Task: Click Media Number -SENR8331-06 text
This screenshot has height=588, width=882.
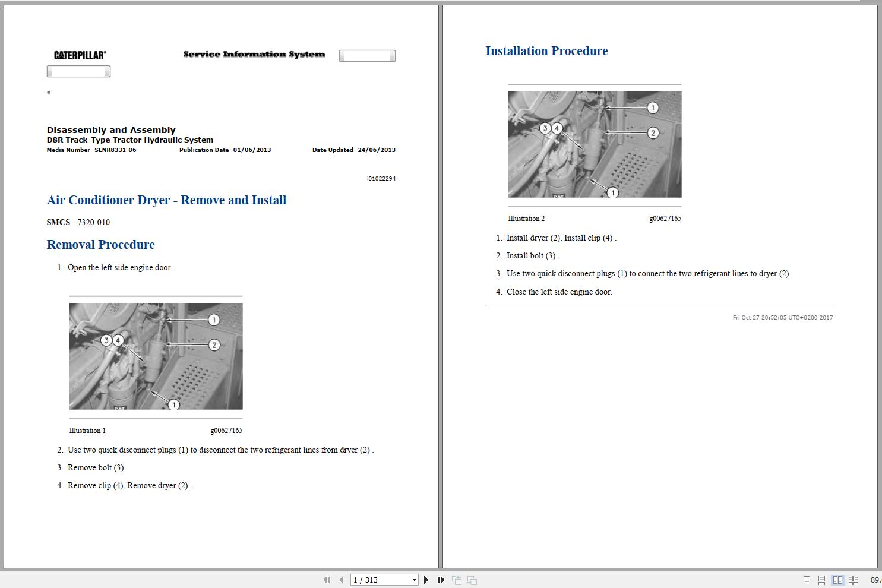Action: coord(91,150)
